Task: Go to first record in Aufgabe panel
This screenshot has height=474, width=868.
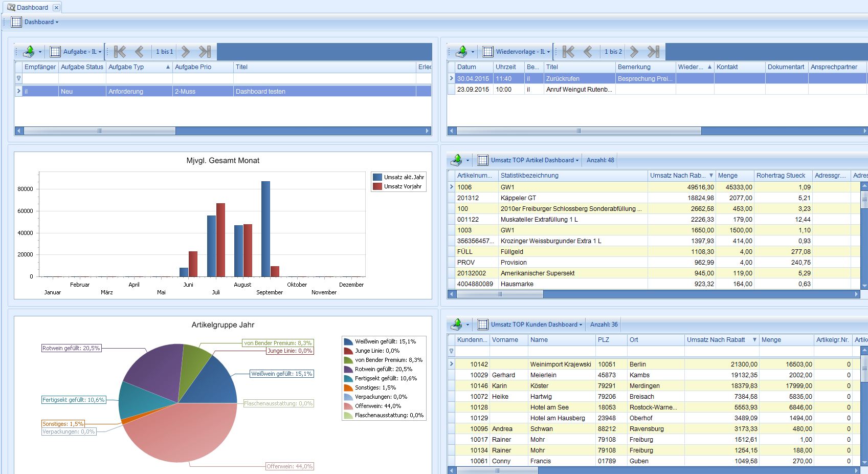Action: (120, 52)
